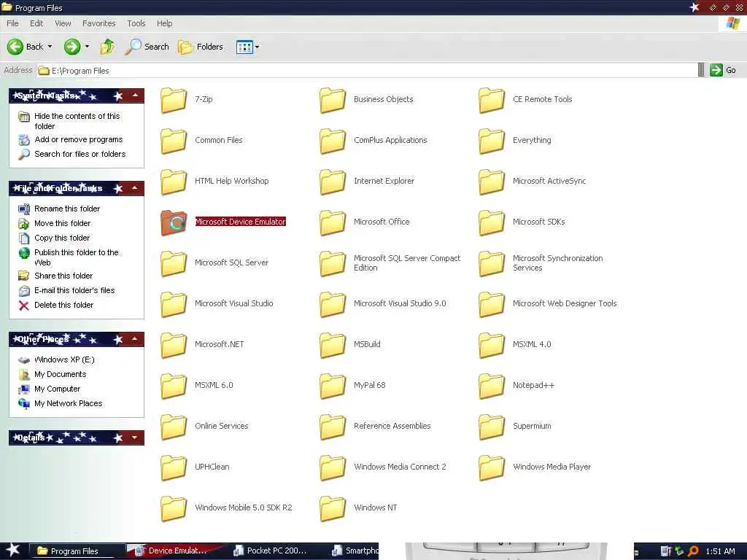Select the Windows Media Player folder icon
The width and height of the screenshot is (747, 560).
click(492, 467)
